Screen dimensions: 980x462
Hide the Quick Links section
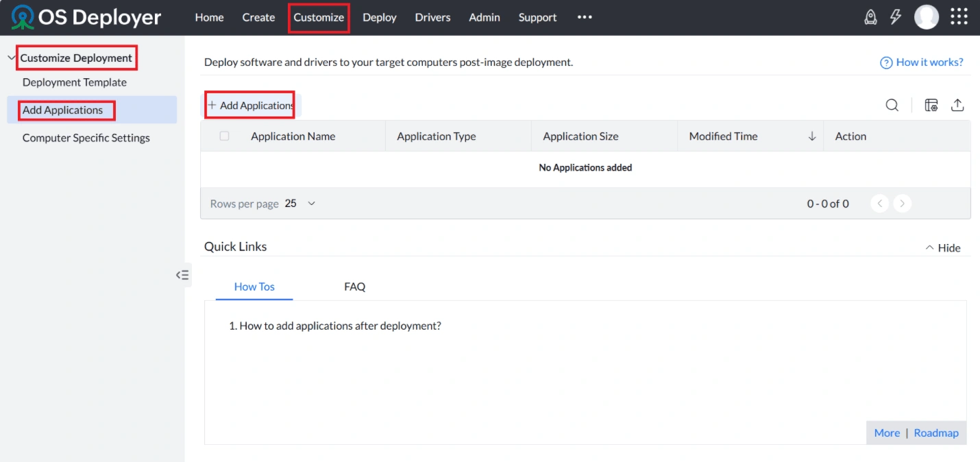(943, 247)
